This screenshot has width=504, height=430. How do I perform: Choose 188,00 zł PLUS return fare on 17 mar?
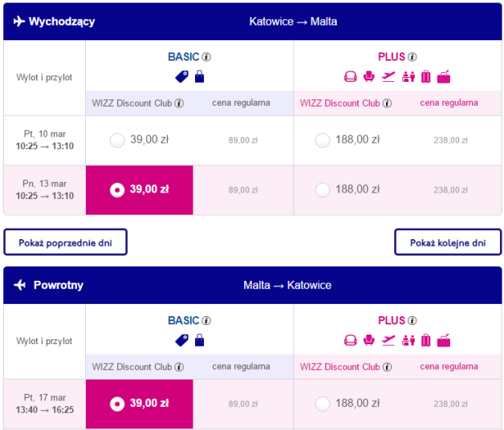pos(323,404)
